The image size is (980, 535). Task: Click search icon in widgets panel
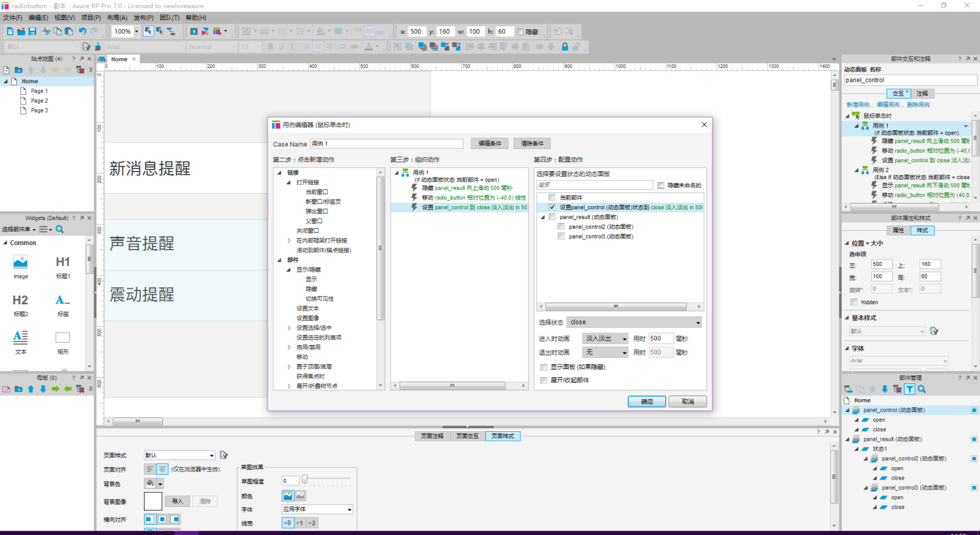point(60,229)
